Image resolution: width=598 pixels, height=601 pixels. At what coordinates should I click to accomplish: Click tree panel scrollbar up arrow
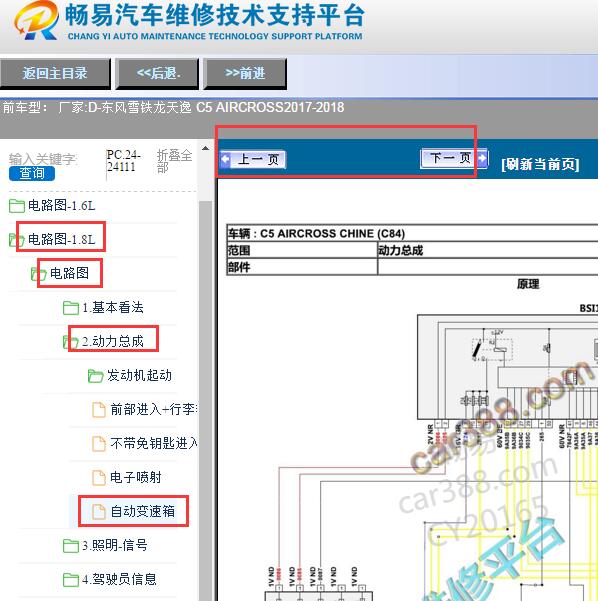(x=205, y=148)
